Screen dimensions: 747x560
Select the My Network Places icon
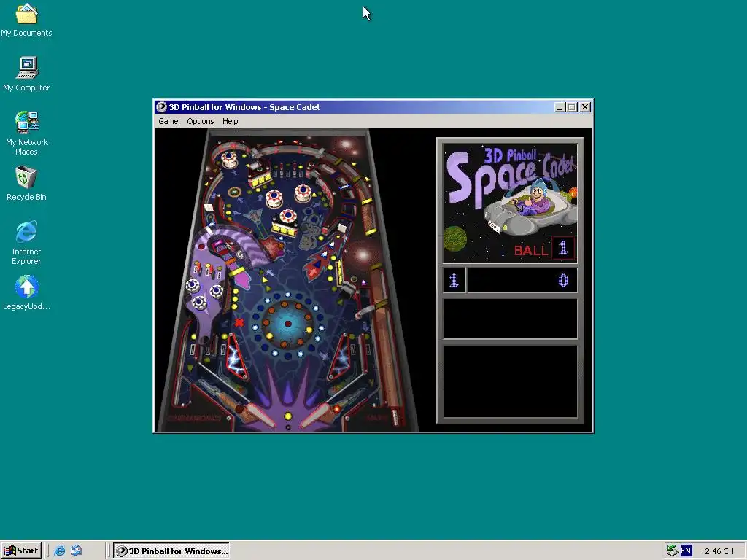(26, 133)
